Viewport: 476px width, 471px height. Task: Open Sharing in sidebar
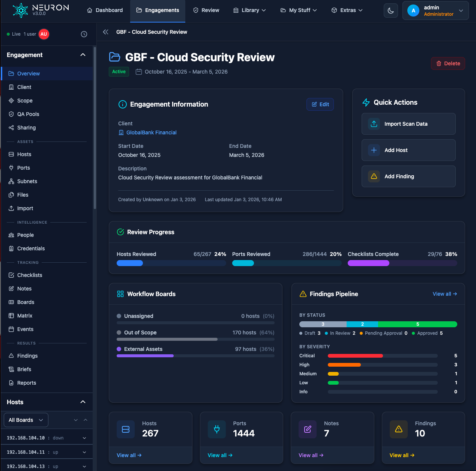click(47, 128)
